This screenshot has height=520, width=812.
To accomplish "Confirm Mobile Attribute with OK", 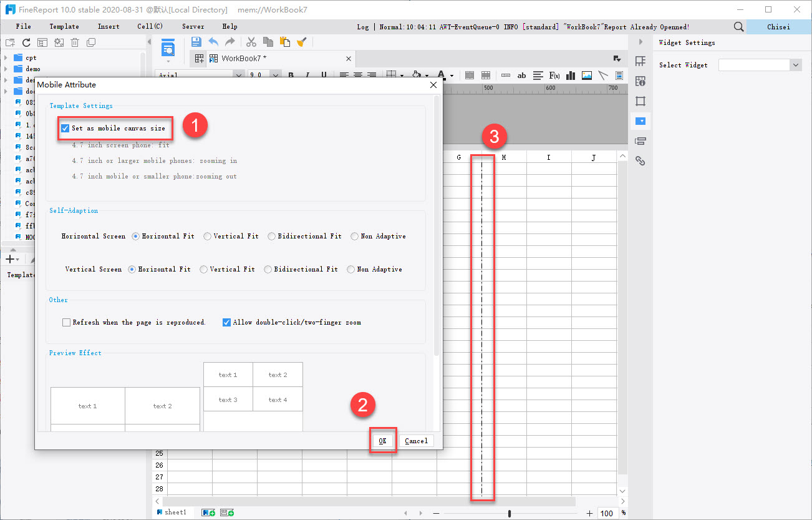I will (382, 441).
